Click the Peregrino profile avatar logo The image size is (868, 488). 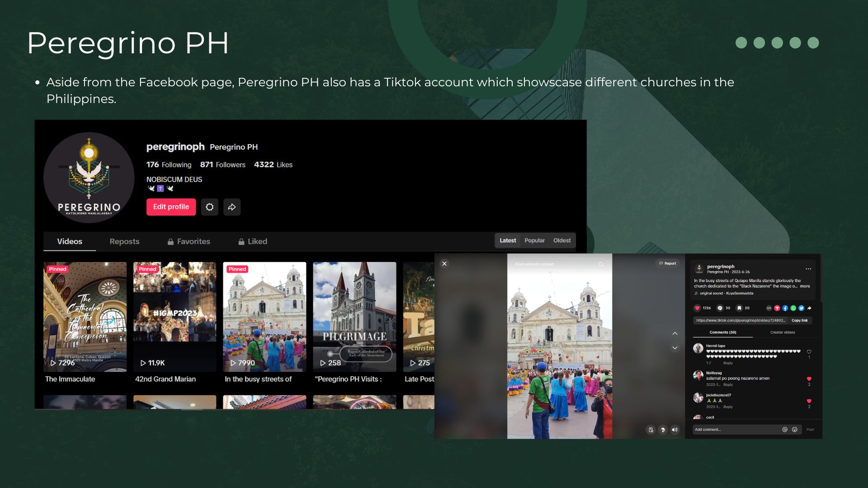click(x=89, y=178)
